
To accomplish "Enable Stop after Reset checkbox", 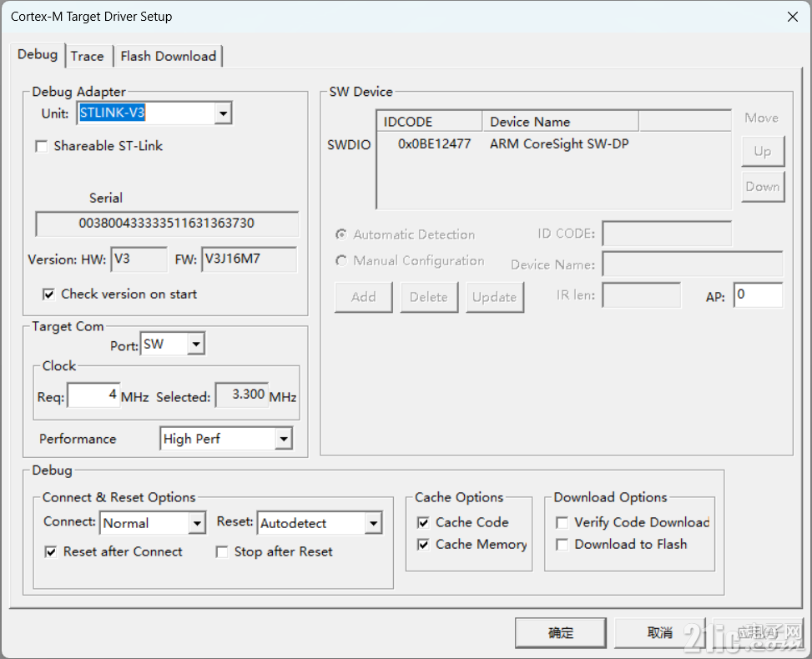I will [x=222, y=552].
